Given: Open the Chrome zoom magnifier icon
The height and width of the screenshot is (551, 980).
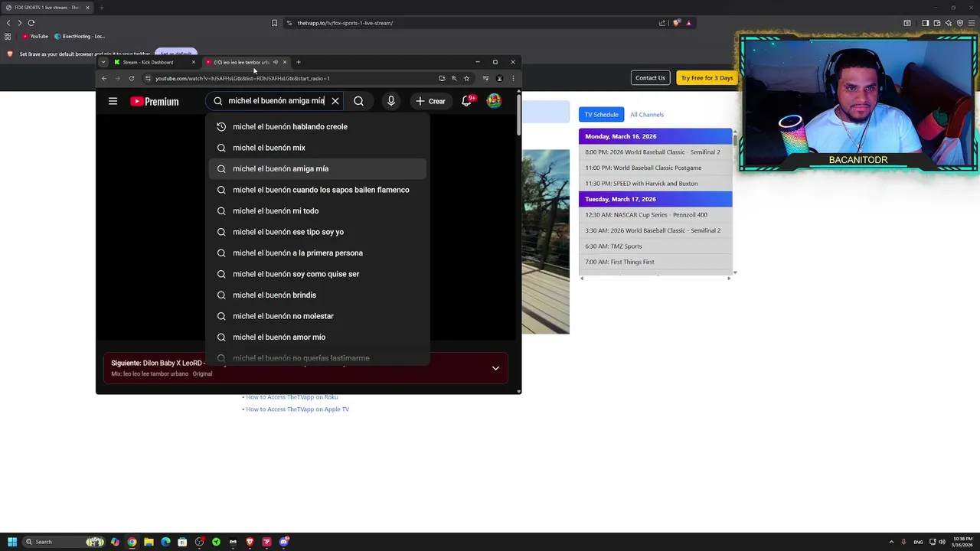Looking at the screenshot, I should (x=454, y=78).
